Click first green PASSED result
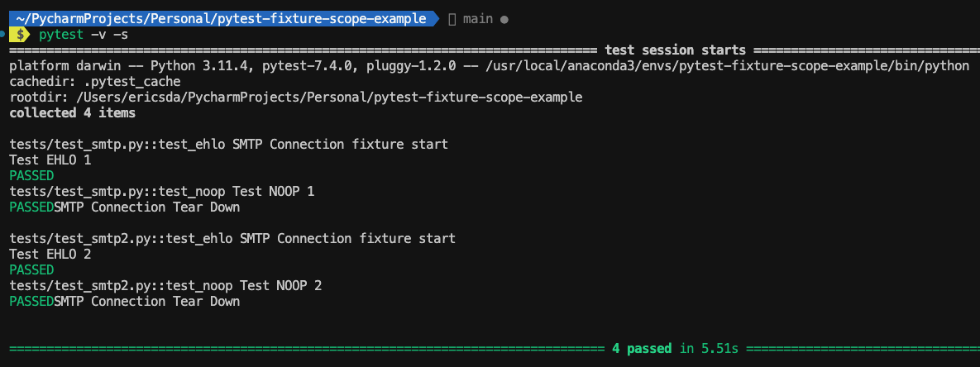 click(32, 175)
